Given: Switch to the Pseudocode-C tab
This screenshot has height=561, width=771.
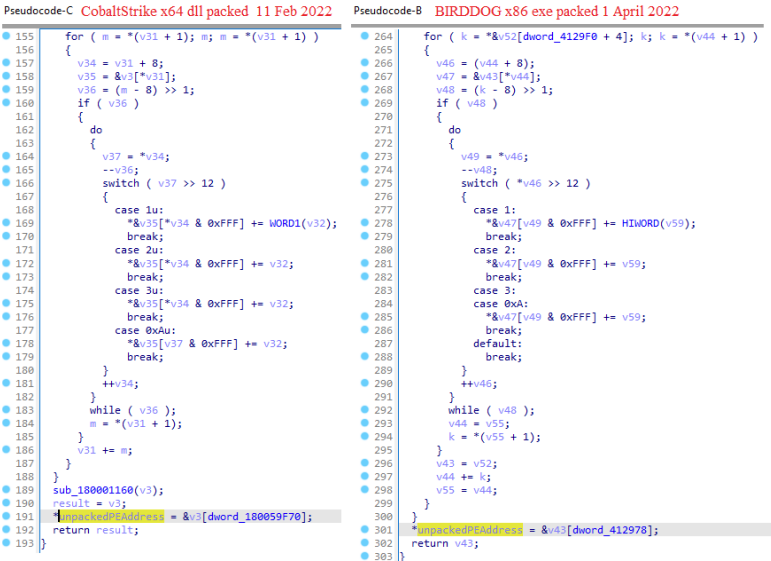Looking at the screenshot, I should [38, 10].
